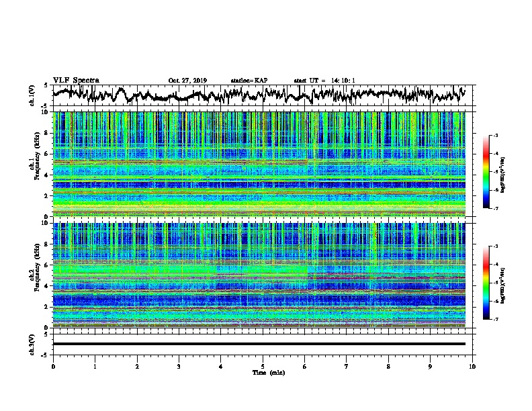Click the "-3" tick on ch.1 colorbar
This screenshot has width=532, height=411.
click(495, 136)
